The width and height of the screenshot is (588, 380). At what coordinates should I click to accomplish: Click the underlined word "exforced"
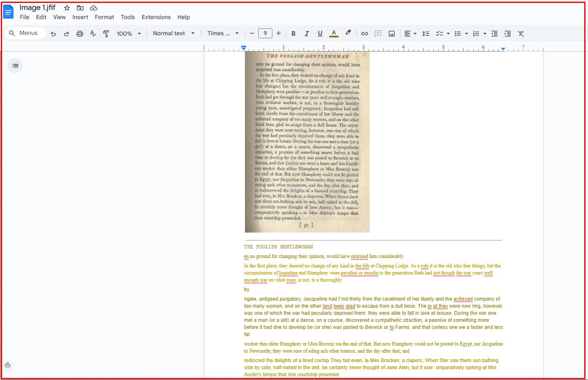[463, 299]
